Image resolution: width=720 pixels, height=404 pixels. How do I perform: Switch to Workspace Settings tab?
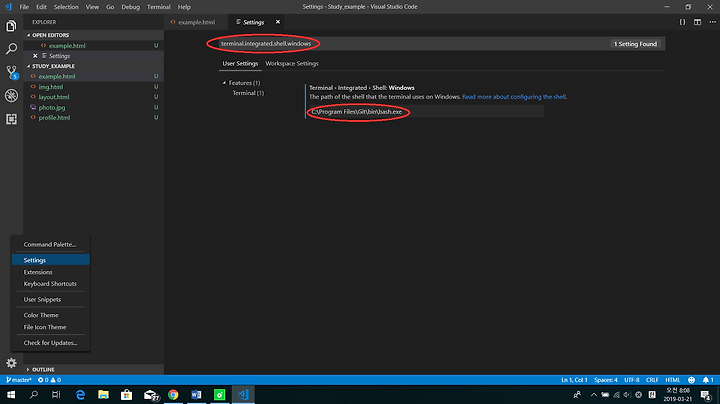click(292, 63)
